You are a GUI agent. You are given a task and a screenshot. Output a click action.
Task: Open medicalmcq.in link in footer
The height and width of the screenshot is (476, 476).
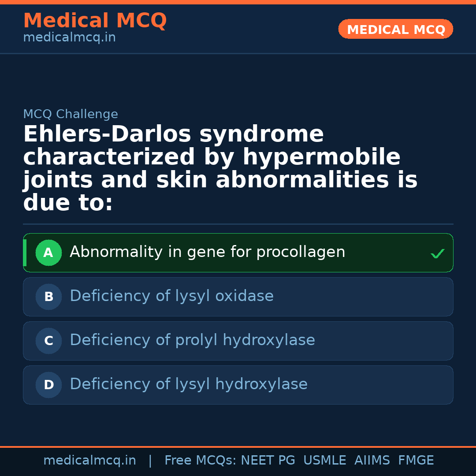click(x=89, y=461)
